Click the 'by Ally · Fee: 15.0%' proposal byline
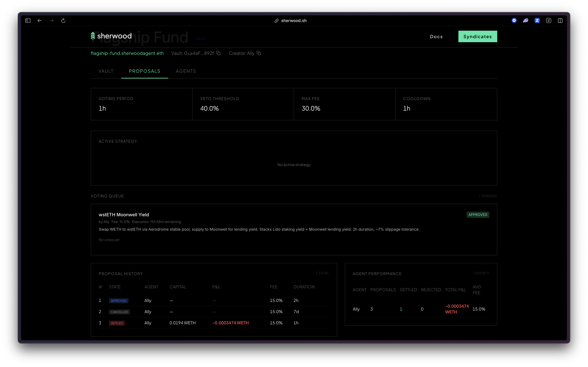Viewport: 588px width, 367px height. point(140,222)
